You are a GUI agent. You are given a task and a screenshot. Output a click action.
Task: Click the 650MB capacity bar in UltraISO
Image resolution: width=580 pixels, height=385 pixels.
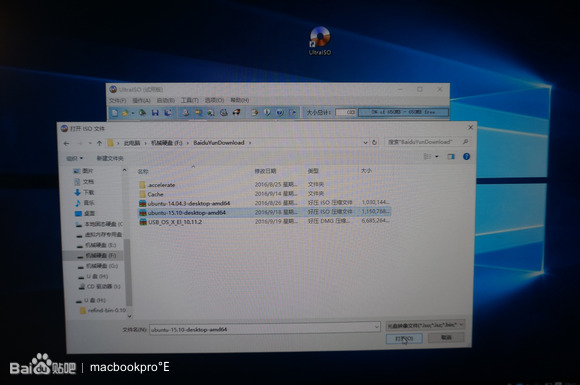pos(404,112)
